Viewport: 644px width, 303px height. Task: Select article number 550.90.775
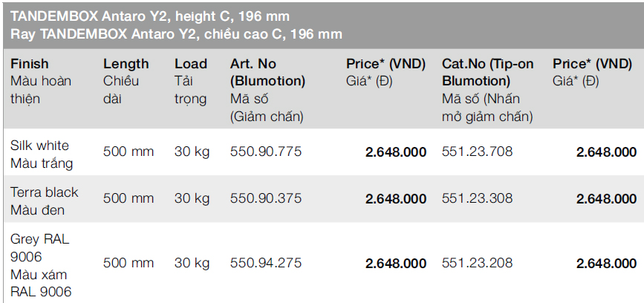pyautogui.click(x=266, y=152)
